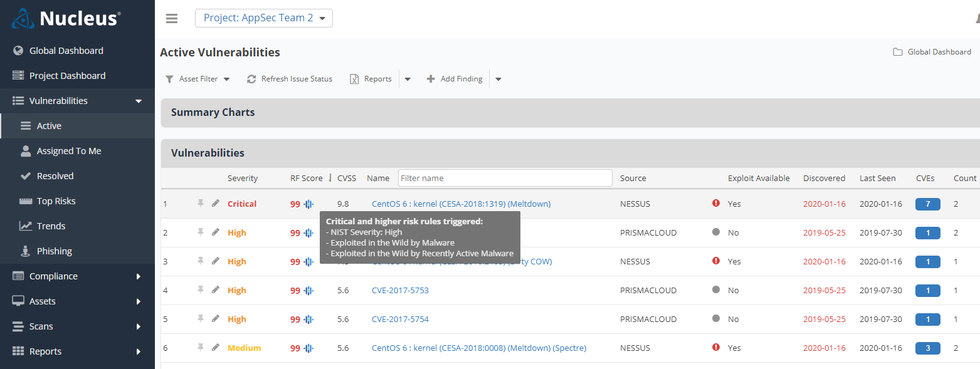Click Refresh Issue Status
The width and height of the screenshot is (980, 369).
(290, 79)
